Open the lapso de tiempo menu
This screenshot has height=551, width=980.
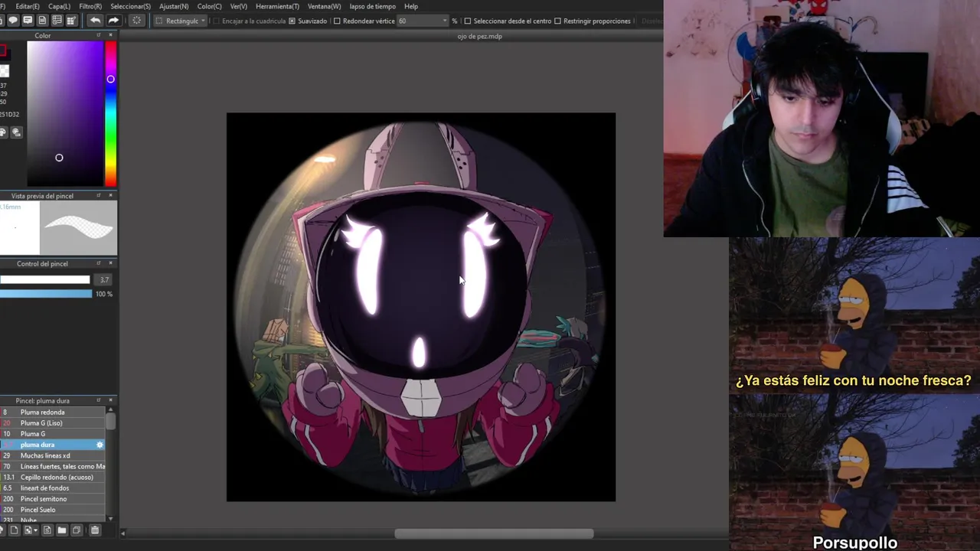[372, 6]
